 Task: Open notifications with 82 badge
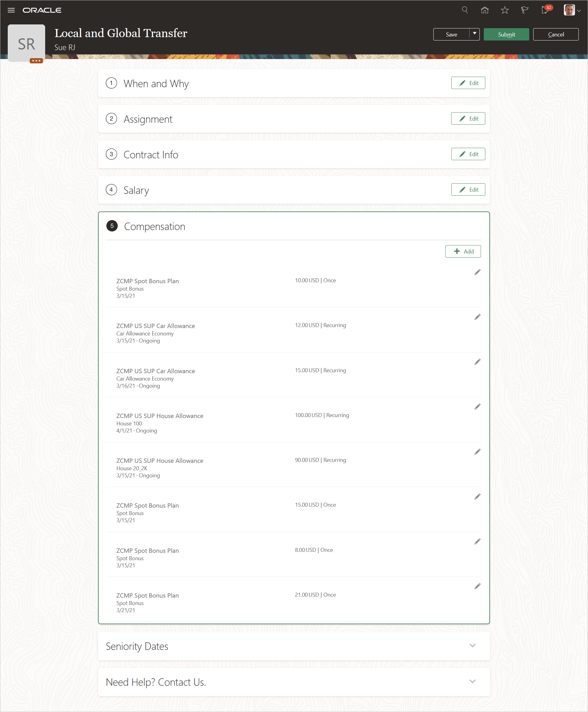click(x=545, y=10)
